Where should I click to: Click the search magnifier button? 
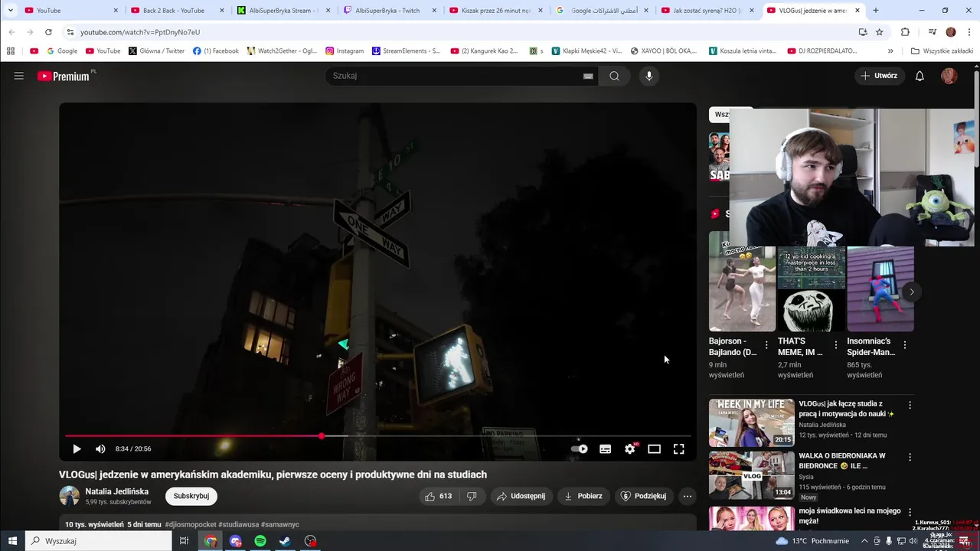614,76
